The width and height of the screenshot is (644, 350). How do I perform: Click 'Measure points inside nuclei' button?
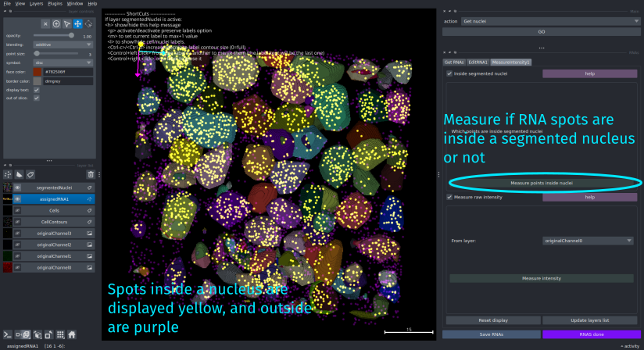tap(542, 183)
